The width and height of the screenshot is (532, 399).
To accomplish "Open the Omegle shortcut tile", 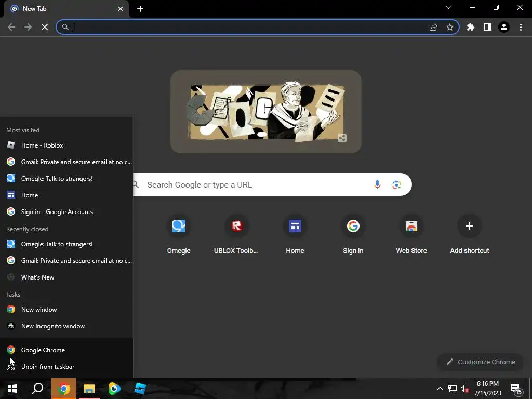I will tap(179, 234).
